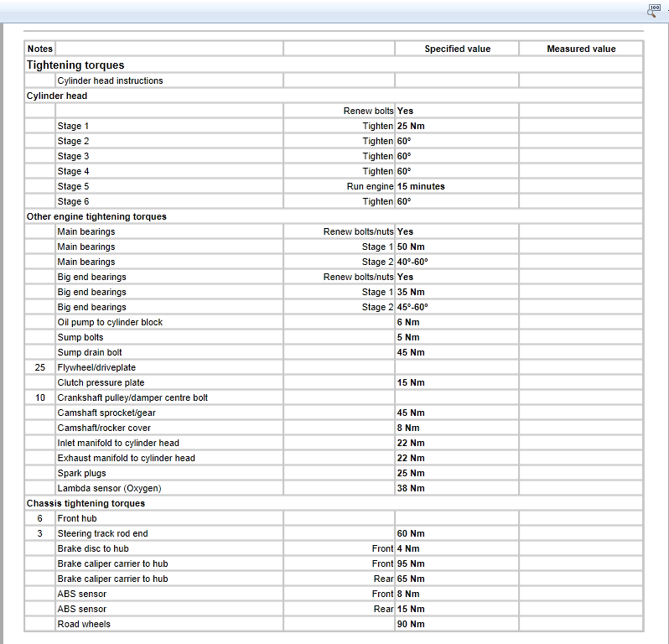This screenshot has height=644, width=669.
Task: Select the Oil pump to cylinder block row
Action: (x=110, y=322)
